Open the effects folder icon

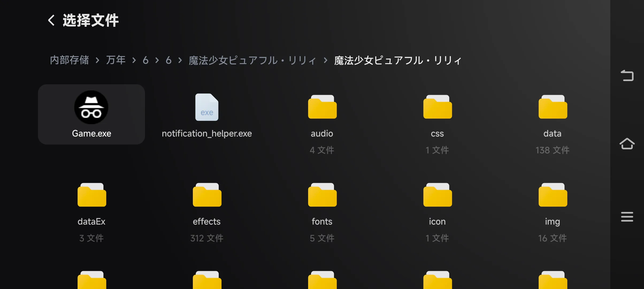click(x=207, y=195)
